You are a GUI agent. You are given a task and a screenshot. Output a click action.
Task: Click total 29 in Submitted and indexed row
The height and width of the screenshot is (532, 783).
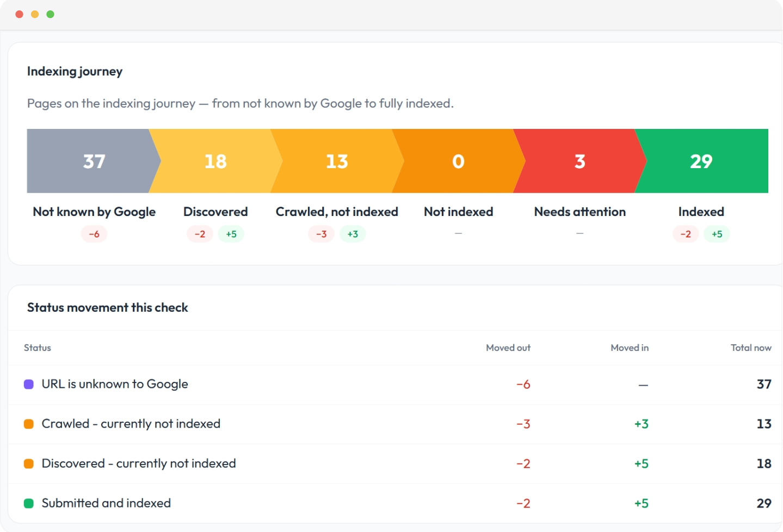[764, 504]
